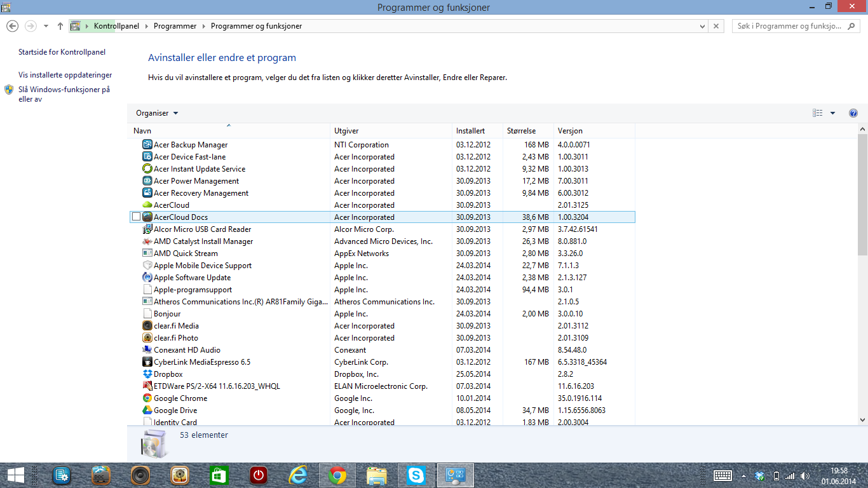Click the AMD Quick Stream icon
Screen dimensions: 868x488
[147, 254]
